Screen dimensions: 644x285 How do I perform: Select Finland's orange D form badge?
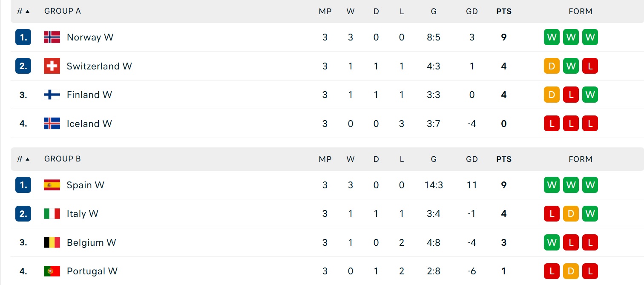(552, 95)
